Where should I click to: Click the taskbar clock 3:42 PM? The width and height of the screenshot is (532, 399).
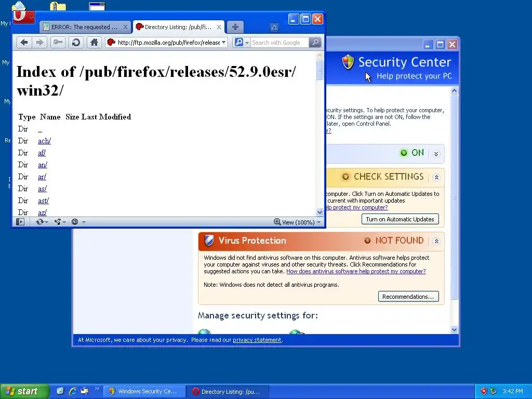click(513, 391)
